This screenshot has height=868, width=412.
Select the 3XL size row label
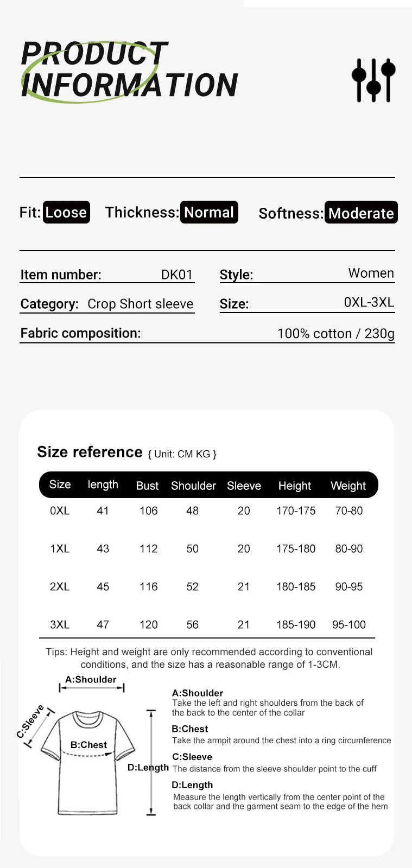[60, 624]
